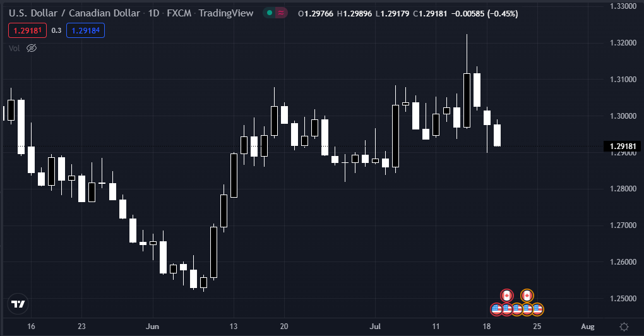Click the 1.31000 price axis label
This screenshot has height=336, width=644.
(x=623, y=80)
